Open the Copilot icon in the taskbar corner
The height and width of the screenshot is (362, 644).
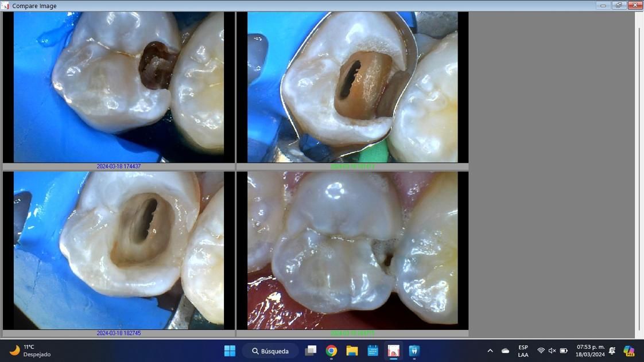pyautogui.click(x=629, y=351)
